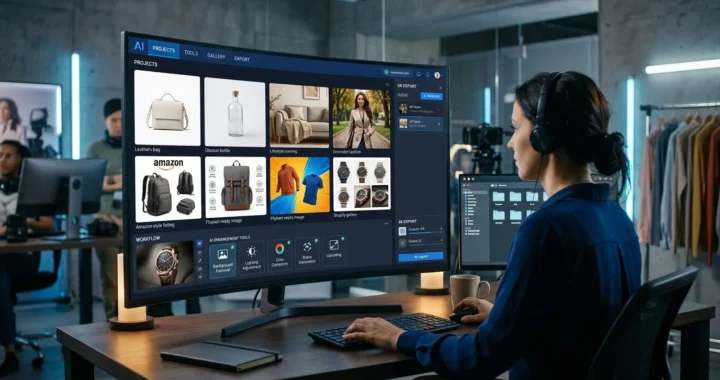
Task: Switch to the Tools tab
Action: pyautogui.click(x=191, y=53)
